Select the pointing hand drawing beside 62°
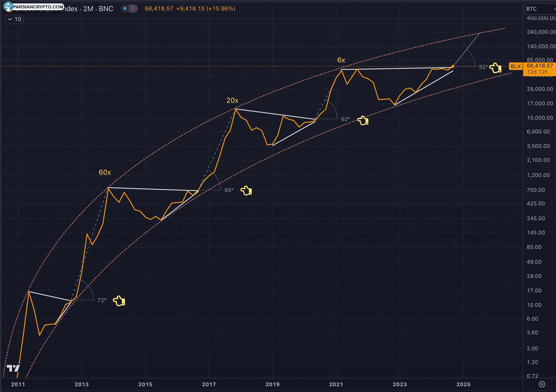 click(x=363, y=120)
